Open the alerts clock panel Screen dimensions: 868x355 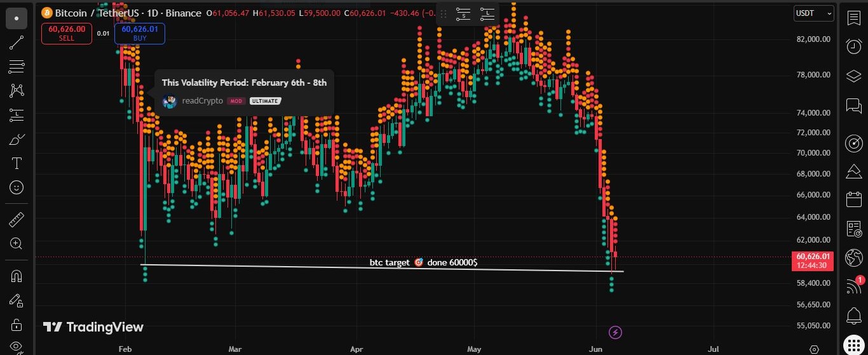pos(853,46)
